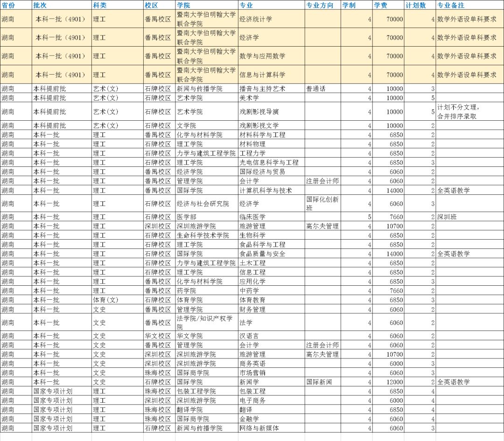Click the 省份 column header
Image resolution: width=504 pixels, height=441 pixels.
[16, 5]
